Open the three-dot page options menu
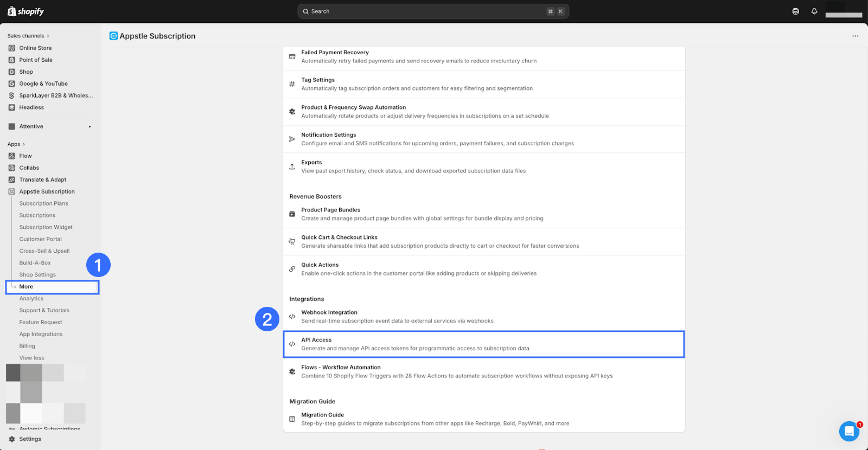 tap(855, 36)
